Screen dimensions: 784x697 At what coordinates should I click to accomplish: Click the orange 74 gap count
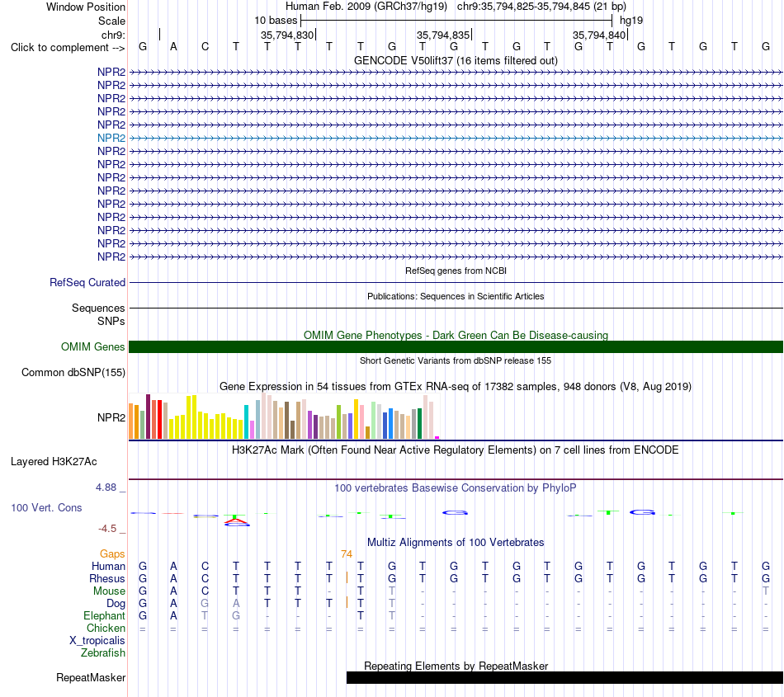click(347, 553)
